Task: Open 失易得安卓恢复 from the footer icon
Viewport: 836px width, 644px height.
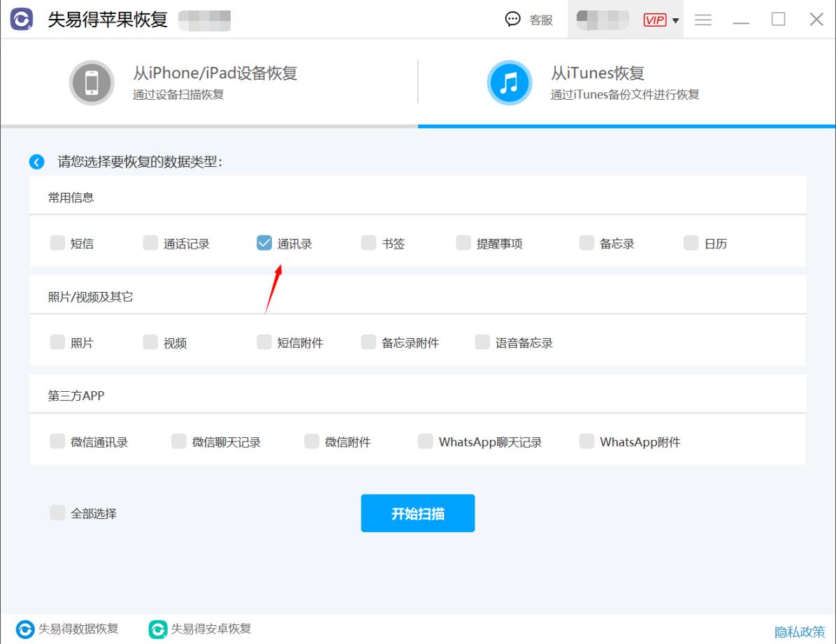Action: point(157,629)
